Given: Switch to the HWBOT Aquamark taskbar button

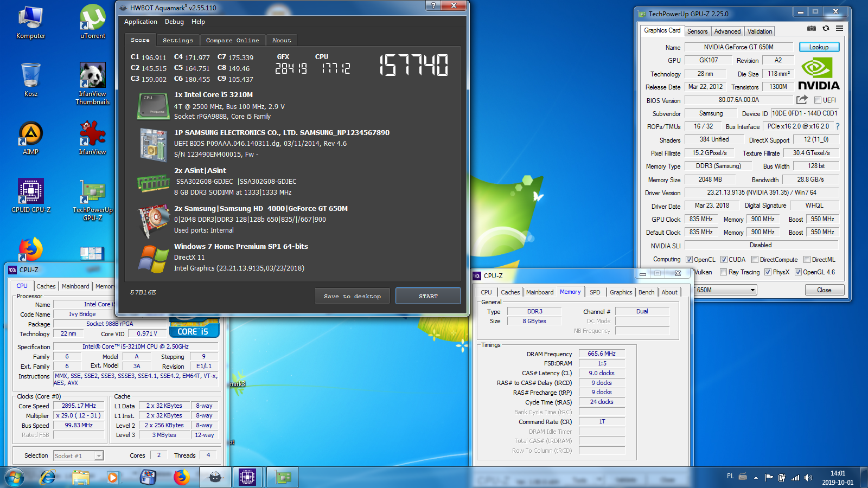Looking at the screenshot, I should pyautogui.click(x=215, y=477).
